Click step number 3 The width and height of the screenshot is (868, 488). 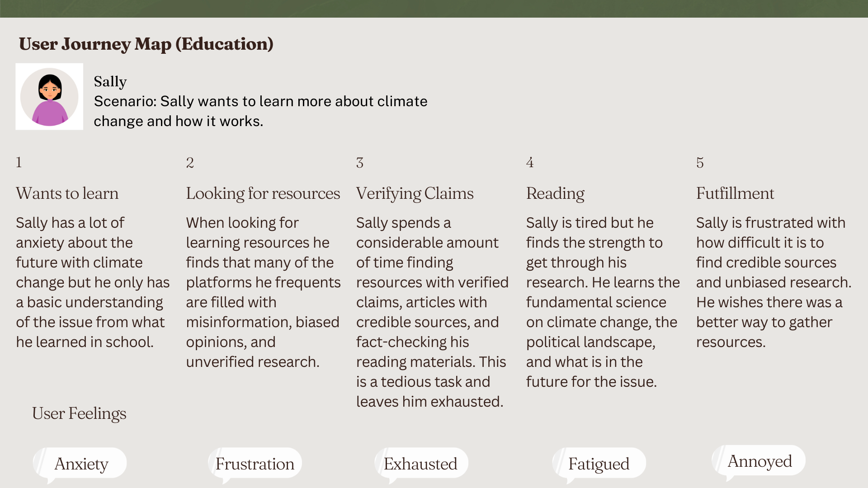(x=360, y=163)
